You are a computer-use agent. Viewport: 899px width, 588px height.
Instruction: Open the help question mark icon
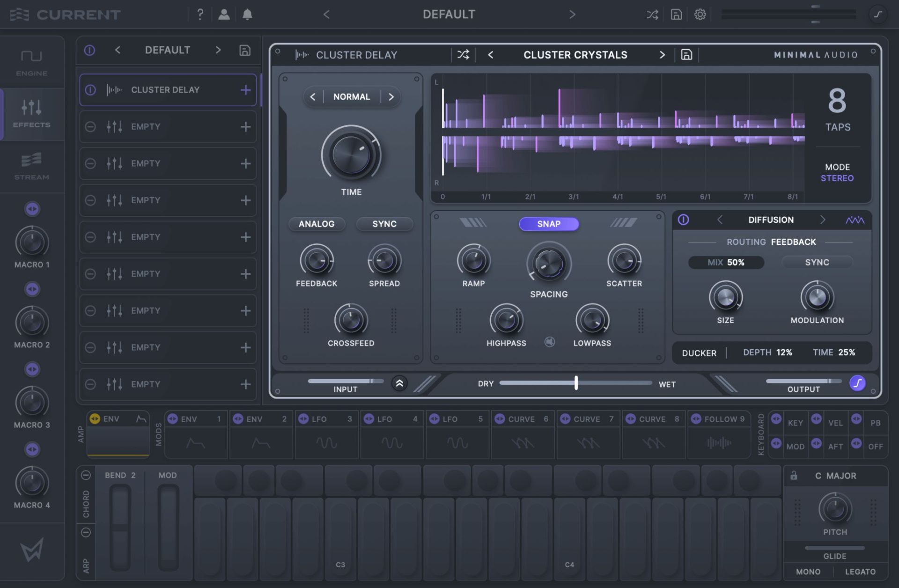click(200, 15)
